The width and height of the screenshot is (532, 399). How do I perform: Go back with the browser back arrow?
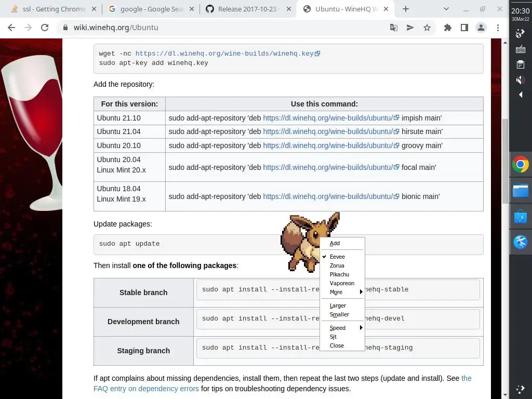(x=11, y=28)
